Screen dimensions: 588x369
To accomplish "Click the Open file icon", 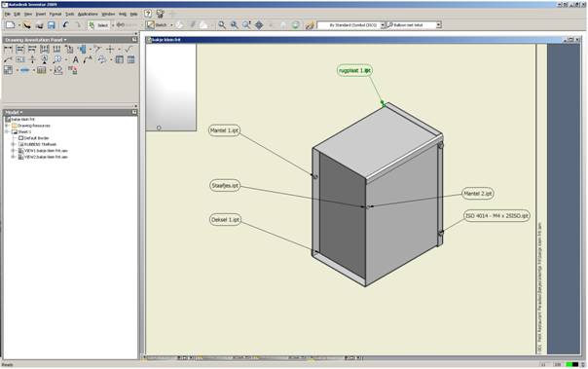I will pos(26,25).
